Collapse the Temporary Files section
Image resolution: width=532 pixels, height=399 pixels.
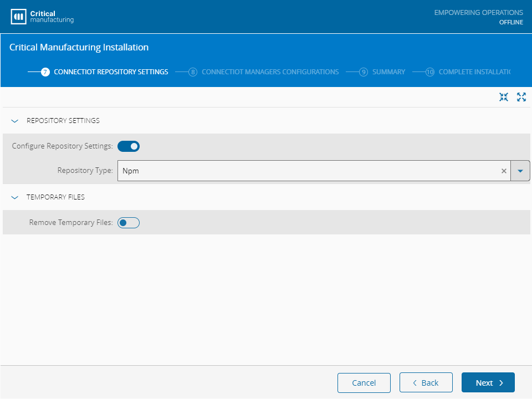pos(15,197)
